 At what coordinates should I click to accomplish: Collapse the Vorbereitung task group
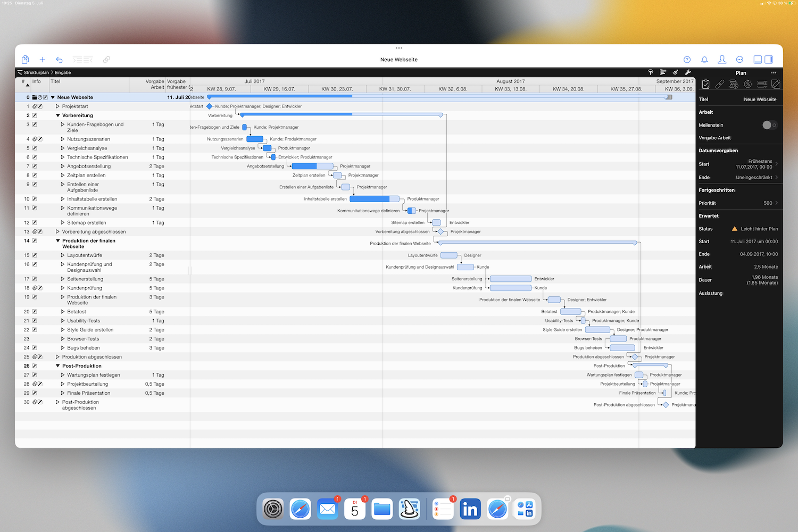click(59, 115)
